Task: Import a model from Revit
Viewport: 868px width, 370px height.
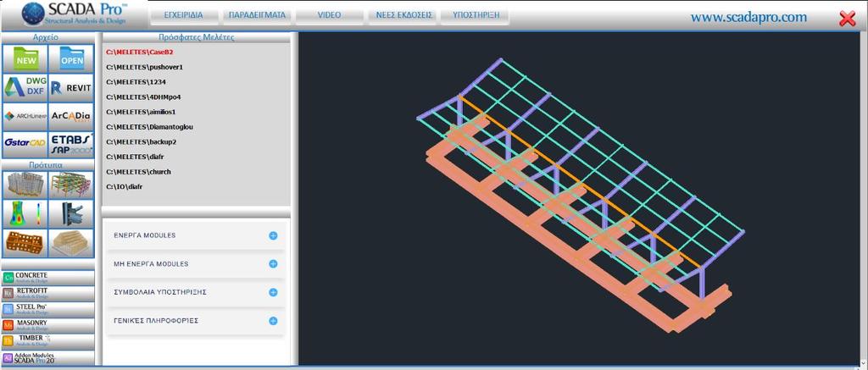Action: click(x=71, y=88)
